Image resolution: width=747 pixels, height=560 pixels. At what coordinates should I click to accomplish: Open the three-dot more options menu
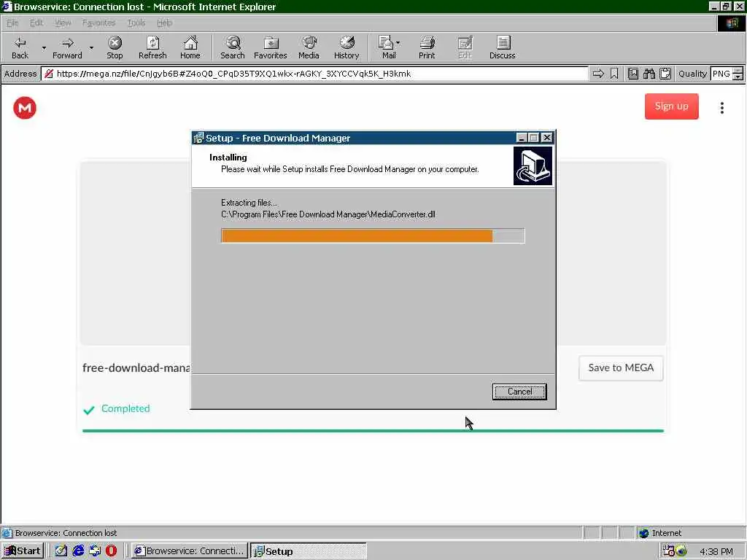pos(722,108)
